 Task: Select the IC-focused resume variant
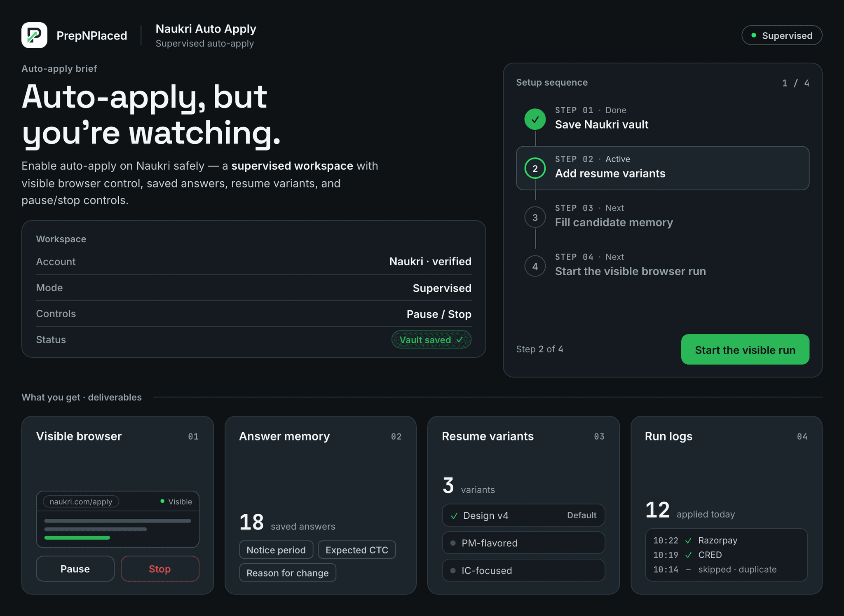[523, 571]
